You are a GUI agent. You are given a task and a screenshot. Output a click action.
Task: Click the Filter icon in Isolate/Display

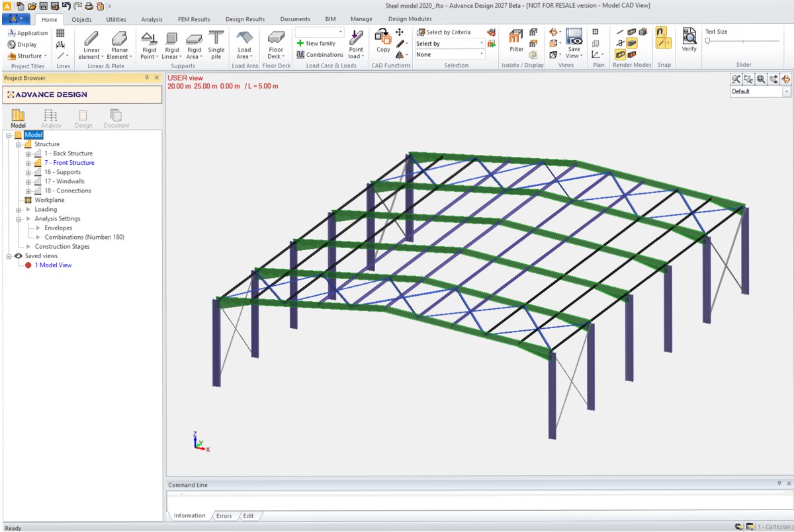click(x=517, y=40)
